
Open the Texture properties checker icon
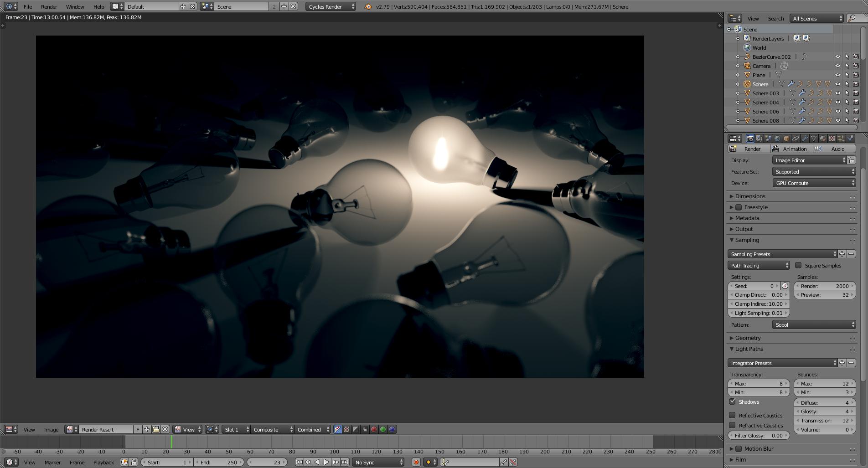832,139
